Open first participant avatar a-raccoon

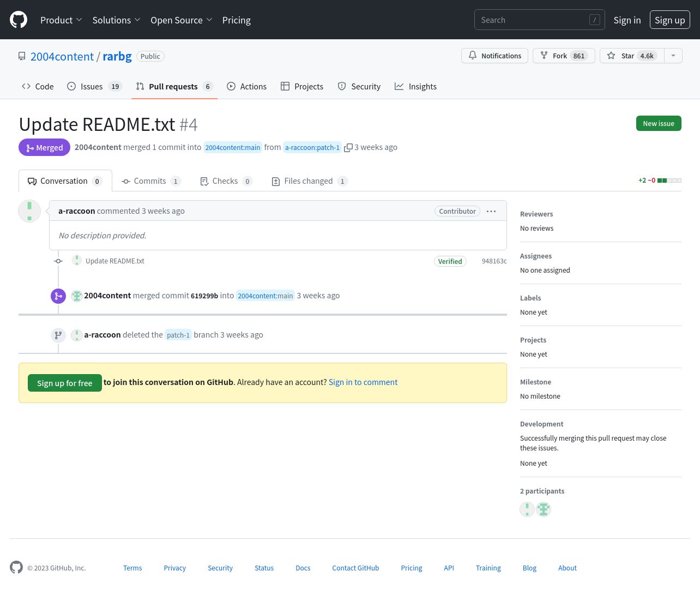tap(527, 509)
